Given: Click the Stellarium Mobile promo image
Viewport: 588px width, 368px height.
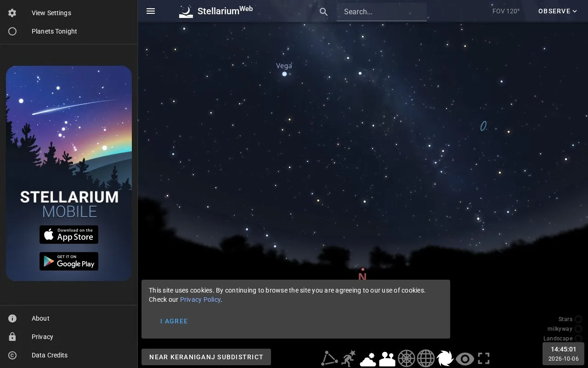Looking at the screenshot, I should pos(69,173).
